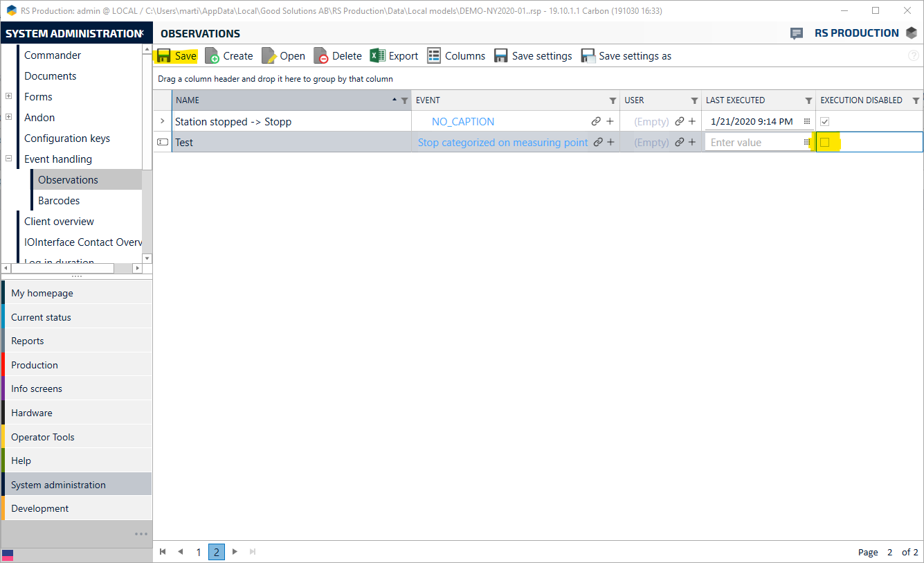
Task: Open the Name column filter icon
Action: pos(405,101)
